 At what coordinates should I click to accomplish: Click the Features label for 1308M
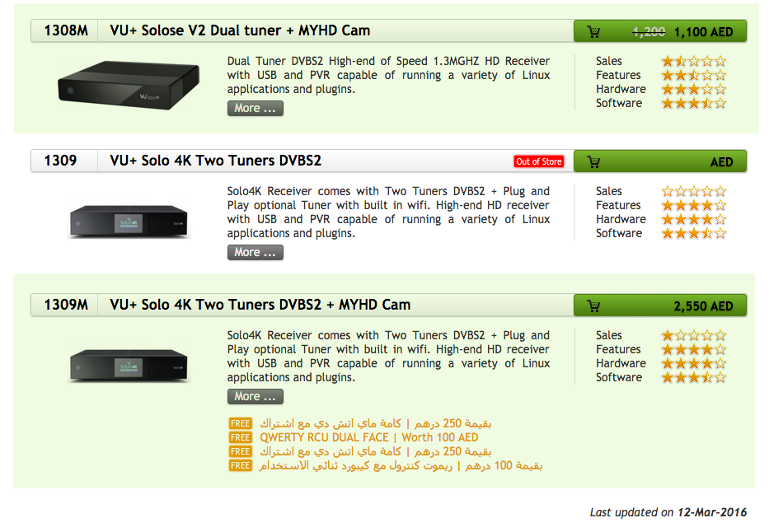pos(618,76)
